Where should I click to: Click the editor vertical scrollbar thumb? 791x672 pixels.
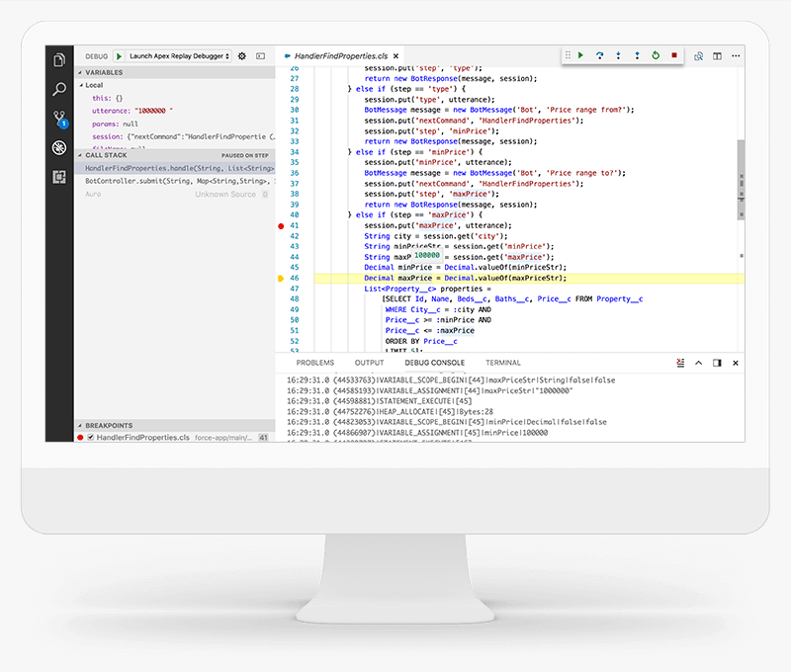pyautogui.click(x=741, y=179)
